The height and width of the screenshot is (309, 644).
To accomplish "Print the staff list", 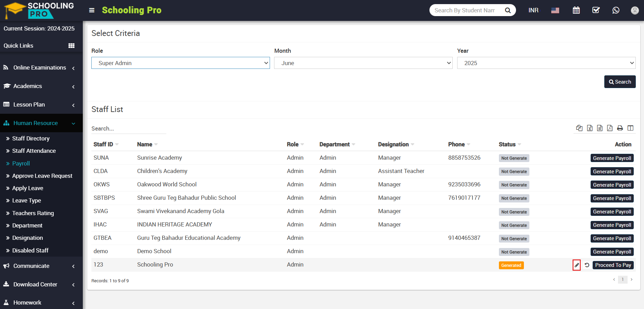I will click(x=620, y=128).
